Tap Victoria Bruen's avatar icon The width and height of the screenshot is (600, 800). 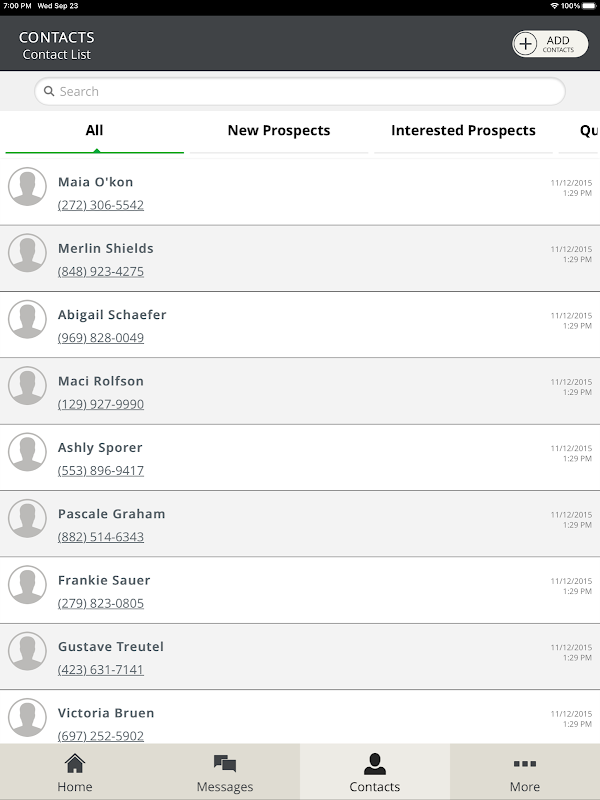click(28, 717)
